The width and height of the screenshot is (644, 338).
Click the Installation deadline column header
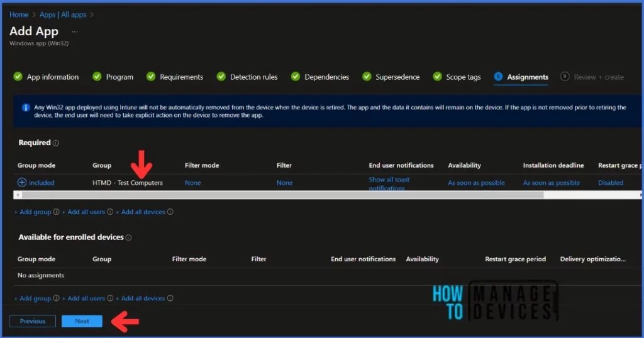click(x=553, y=165)
